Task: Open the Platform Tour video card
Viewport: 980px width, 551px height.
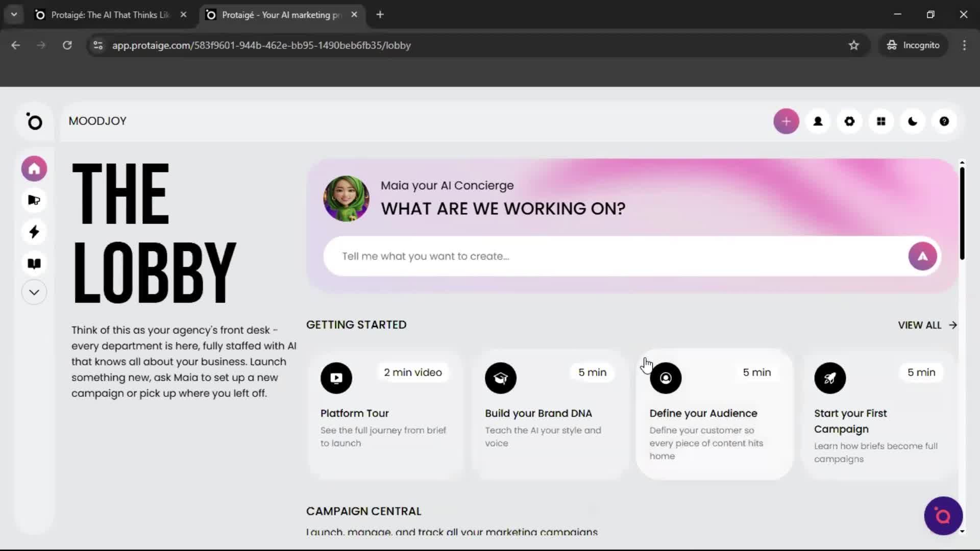Action: [x=385, y=413]
